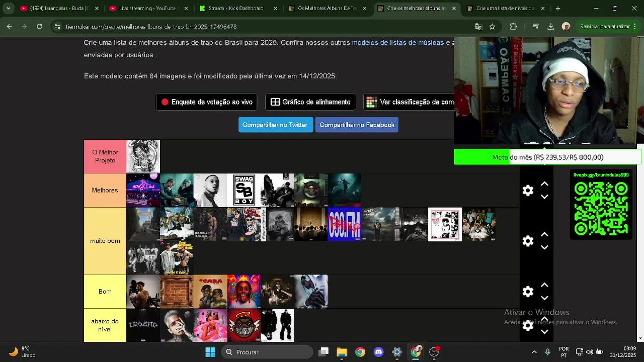Move the muito bom row up
The height and width of the screenshot is (362, 644).
pyautogui.click(x=544, y=234)
